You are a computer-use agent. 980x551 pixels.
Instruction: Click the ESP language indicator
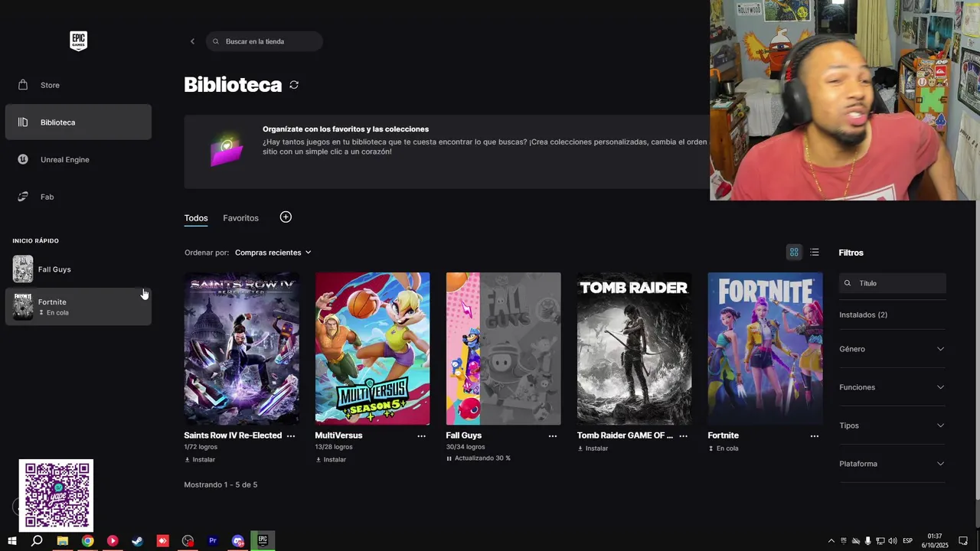point(908,541)
